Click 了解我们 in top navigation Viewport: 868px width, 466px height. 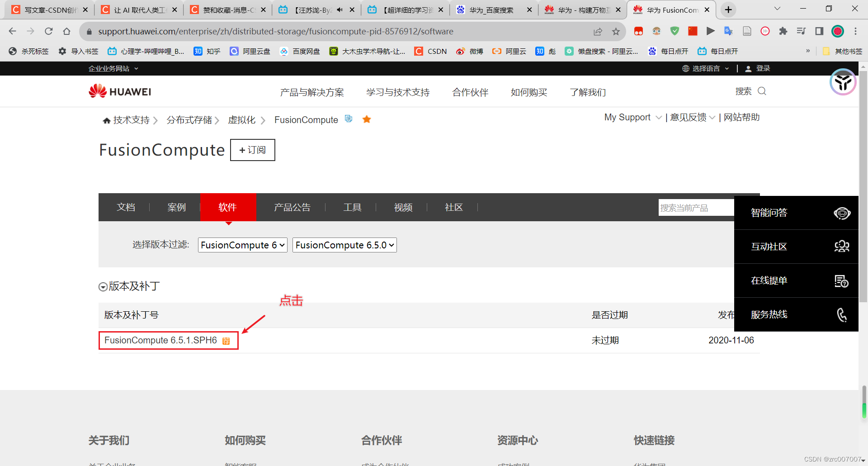[x=588, y=92]
